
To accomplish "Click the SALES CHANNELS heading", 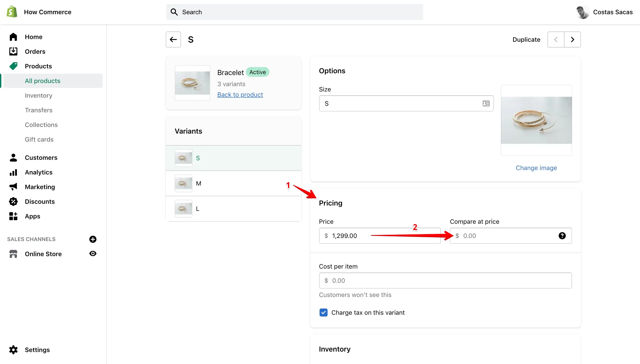I will click(x=31, y=239).
